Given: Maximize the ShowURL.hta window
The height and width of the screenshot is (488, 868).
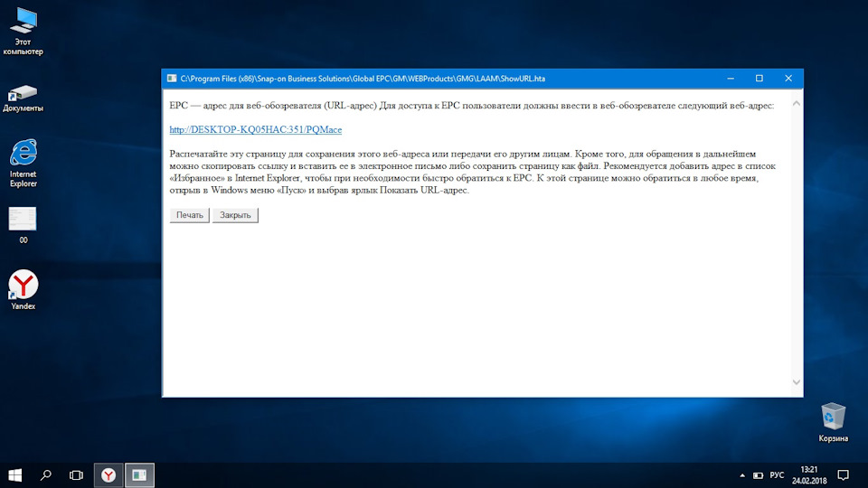Looking at the screenshot, I should tap(759, 79).
